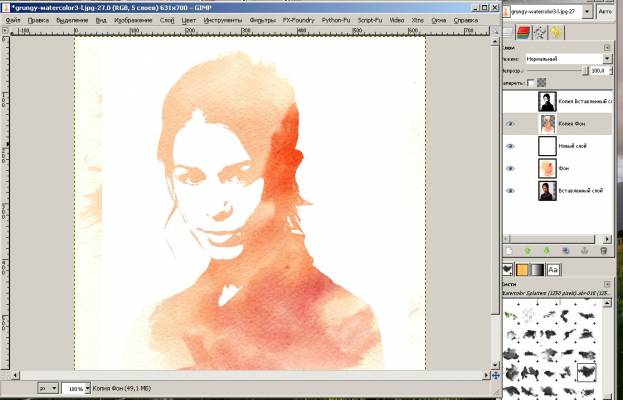Open the Video menu
This screenshot has width=623, height=400.
click(397, 20)
